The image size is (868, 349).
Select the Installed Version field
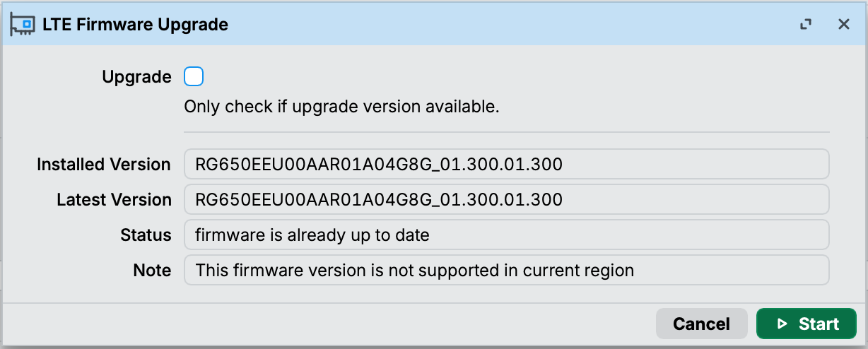506,164
